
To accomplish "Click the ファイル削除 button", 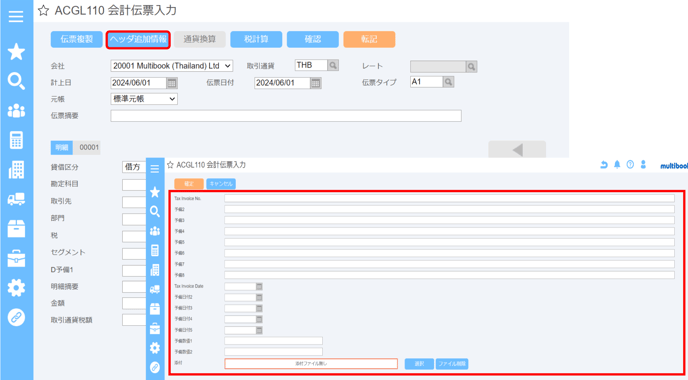I will 452,364.
